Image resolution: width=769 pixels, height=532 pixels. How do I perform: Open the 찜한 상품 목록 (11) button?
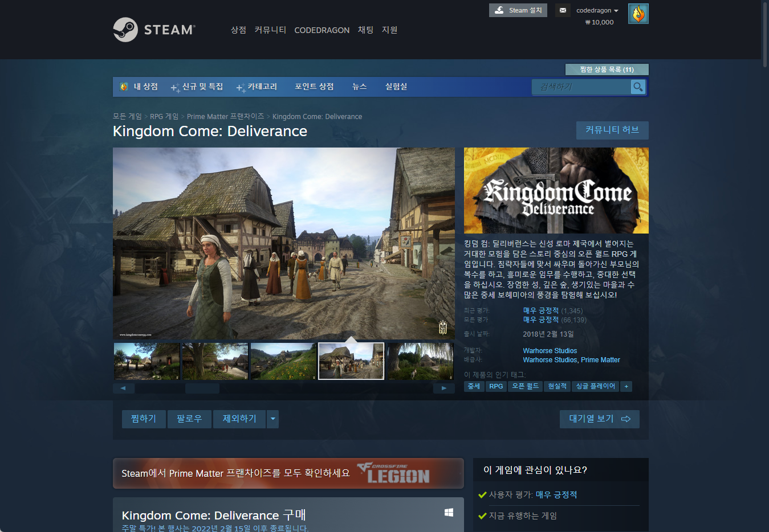(607, 69)
